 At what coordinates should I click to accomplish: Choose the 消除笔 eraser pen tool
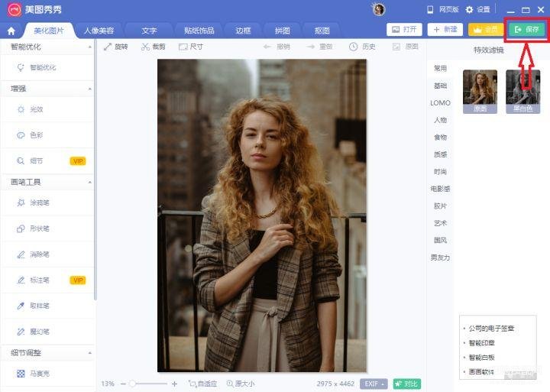click(x=38, y=254)
